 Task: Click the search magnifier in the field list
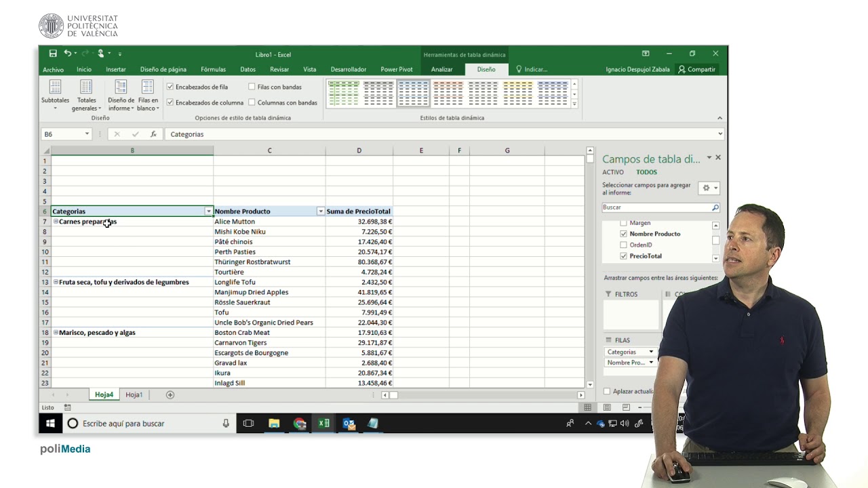(x=715, y=207)
